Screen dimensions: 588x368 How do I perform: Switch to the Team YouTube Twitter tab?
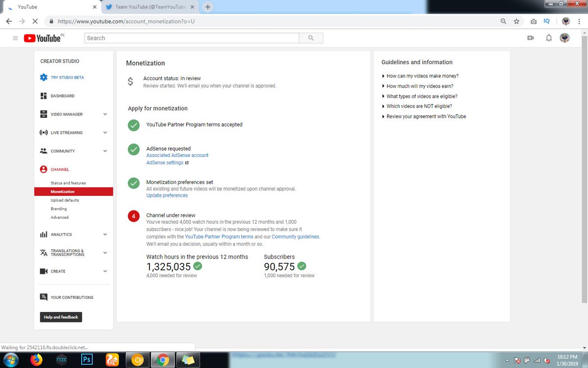[x=150, y=7]
